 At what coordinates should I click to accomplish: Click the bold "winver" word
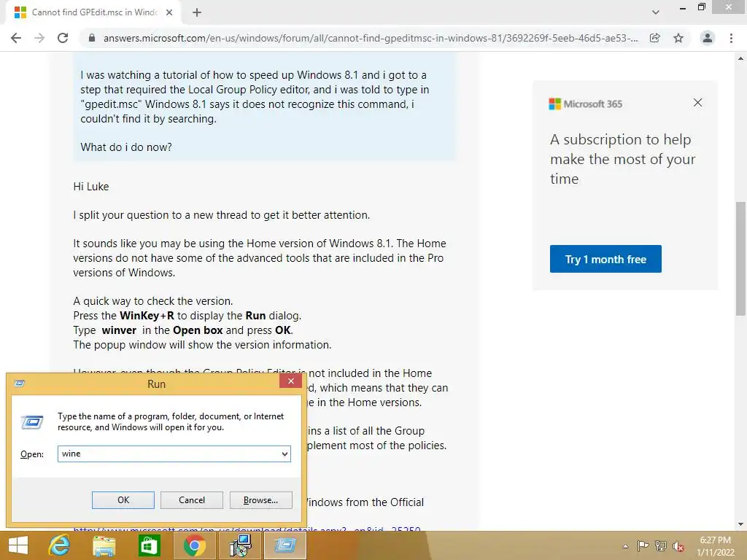tap(119, 330)
